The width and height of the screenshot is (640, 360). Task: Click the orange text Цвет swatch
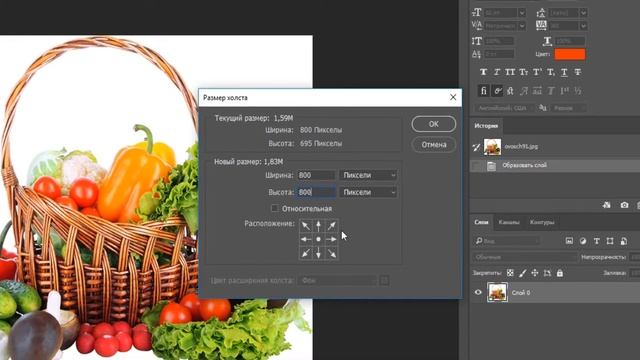569,54
